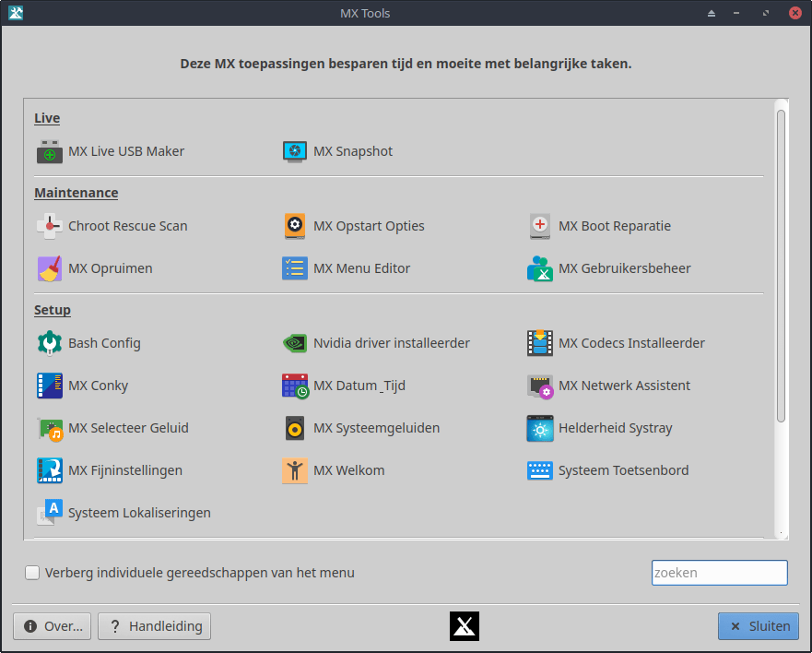Click the vertical scrollbar of tools list

(x=781, y=266)
